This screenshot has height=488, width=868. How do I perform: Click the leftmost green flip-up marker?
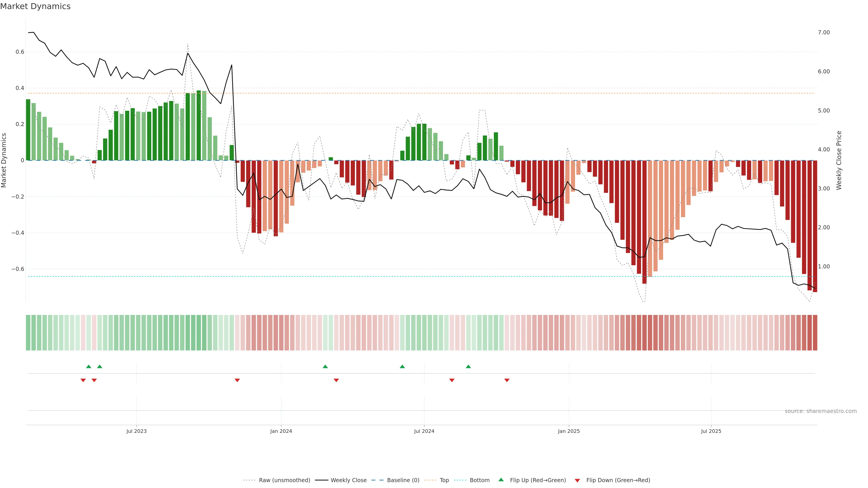coord(89,366)
